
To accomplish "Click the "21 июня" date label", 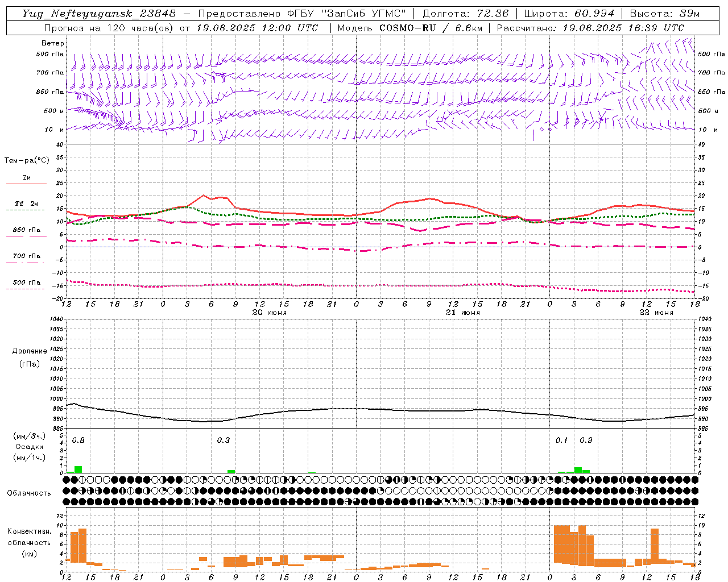I will [x=463, y=313].
